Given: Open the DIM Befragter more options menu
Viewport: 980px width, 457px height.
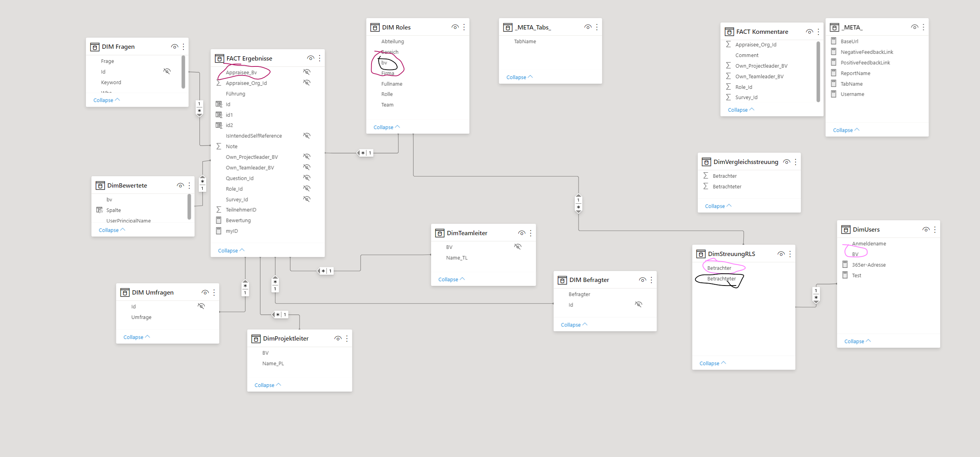Looking at the screenshot, I should point(651,280).
